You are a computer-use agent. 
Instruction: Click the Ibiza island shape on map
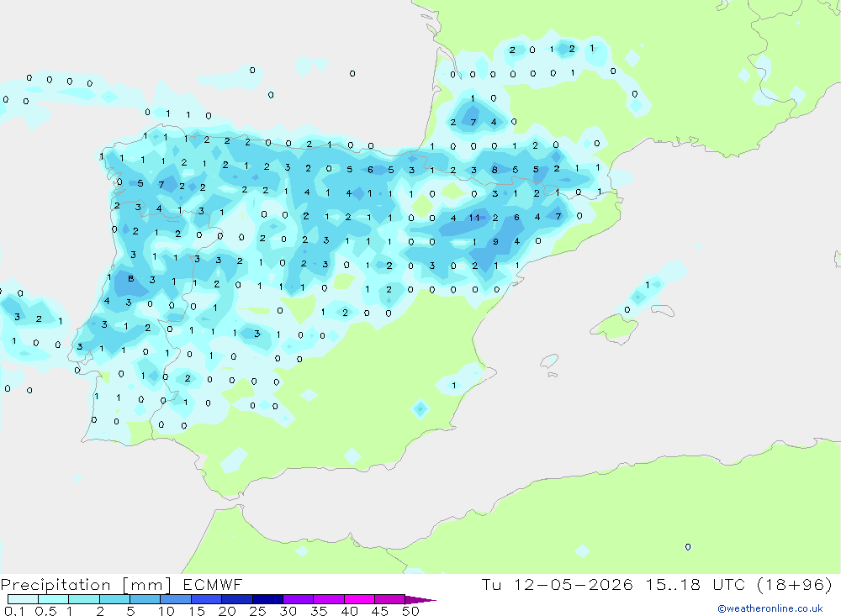(549, 361)
